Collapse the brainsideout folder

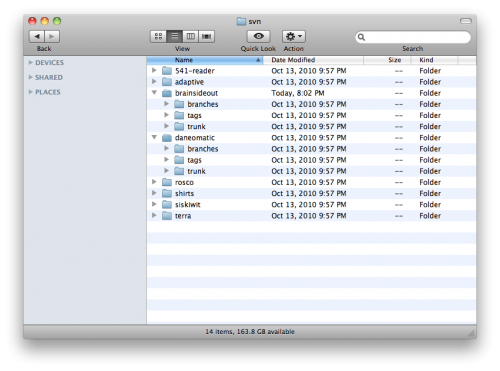(154, 92)
